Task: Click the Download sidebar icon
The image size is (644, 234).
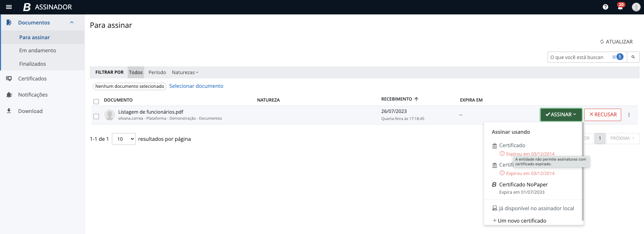Action: 9,111
